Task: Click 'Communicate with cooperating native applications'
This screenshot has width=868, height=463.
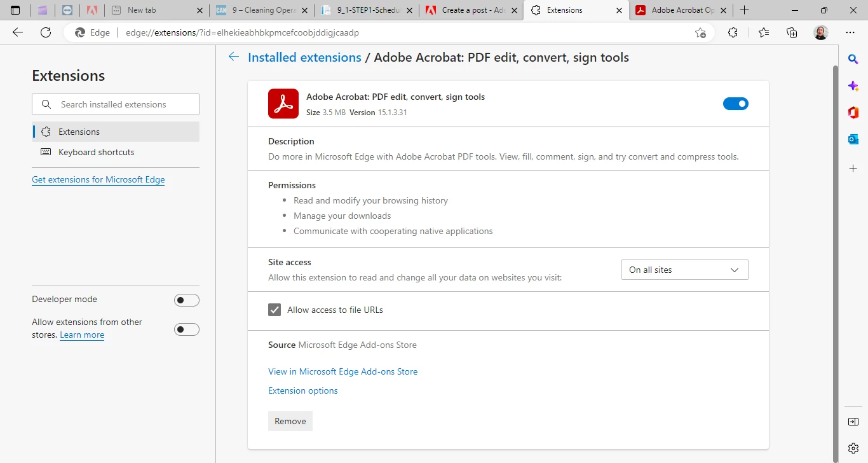Action: (x=393, y=231)
